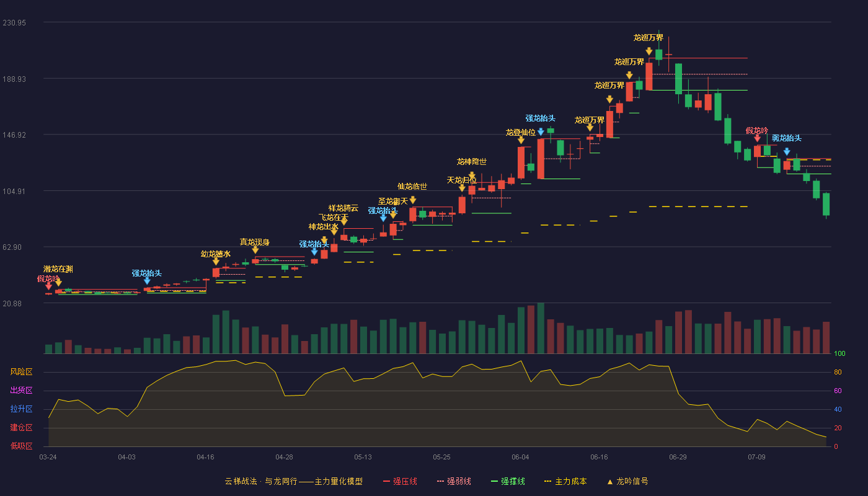
Task: Click the 潜龙在渊 signal label
Action: coord(58,269)
